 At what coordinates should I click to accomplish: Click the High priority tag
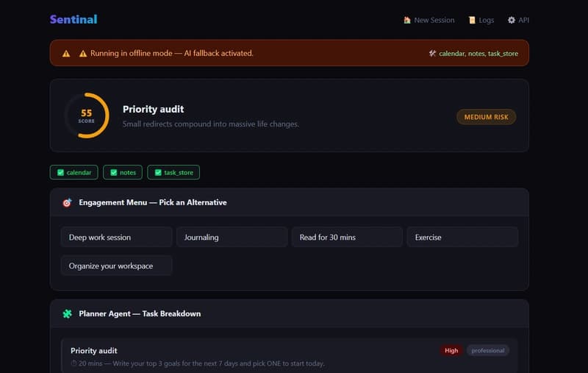pos(451,350)
